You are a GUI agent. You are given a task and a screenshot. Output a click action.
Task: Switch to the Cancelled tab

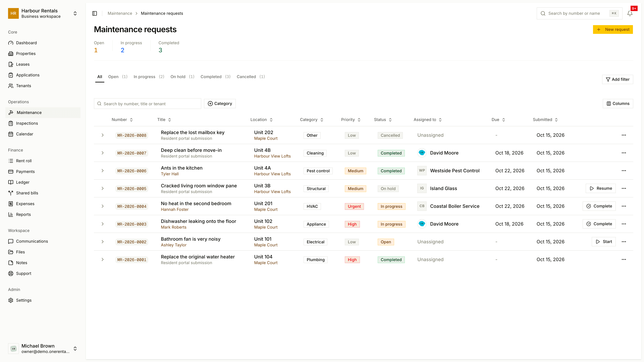[x=251, y=77]
